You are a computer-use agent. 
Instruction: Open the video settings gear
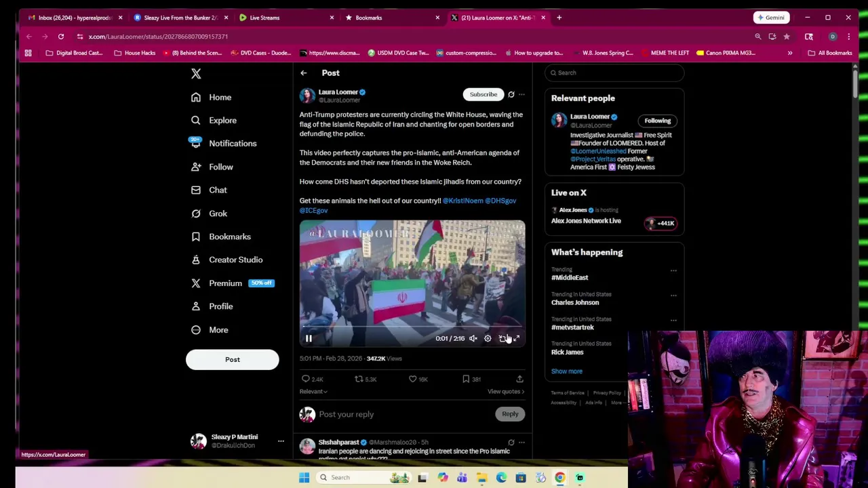(488, 338)
